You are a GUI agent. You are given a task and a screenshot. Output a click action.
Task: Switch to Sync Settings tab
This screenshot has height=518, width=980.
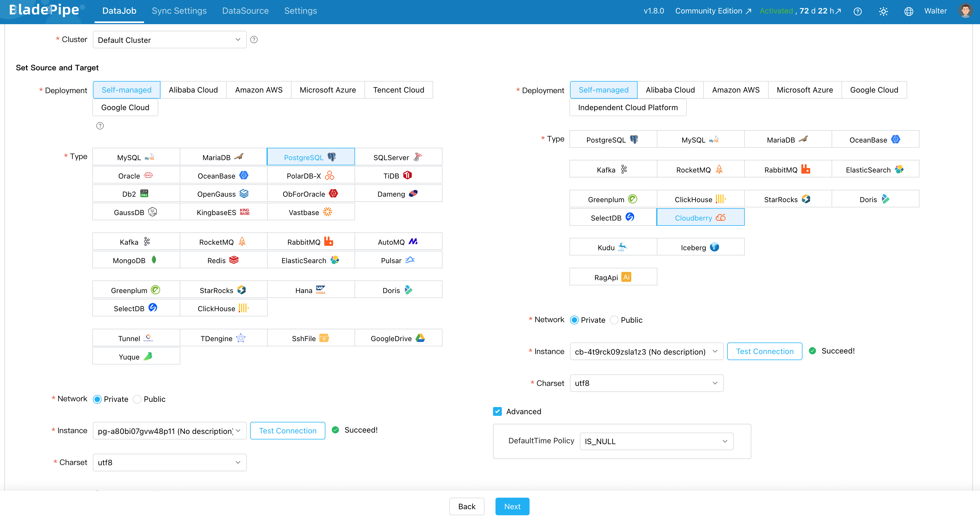click(x=179, y=11)
